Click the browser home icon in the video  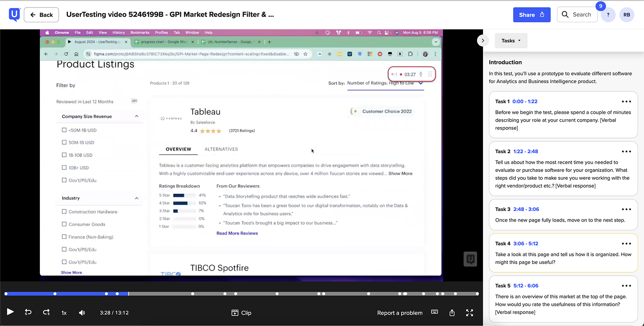(76, 54)
